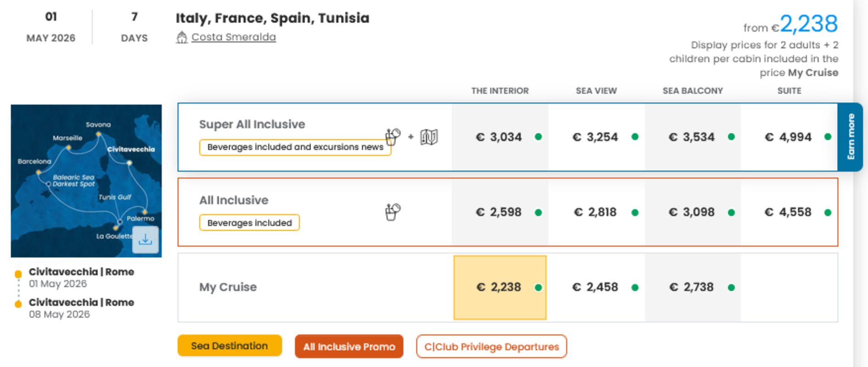
Task: Click the ship icon beside Costa Smeralda
Action: (182, 37)
